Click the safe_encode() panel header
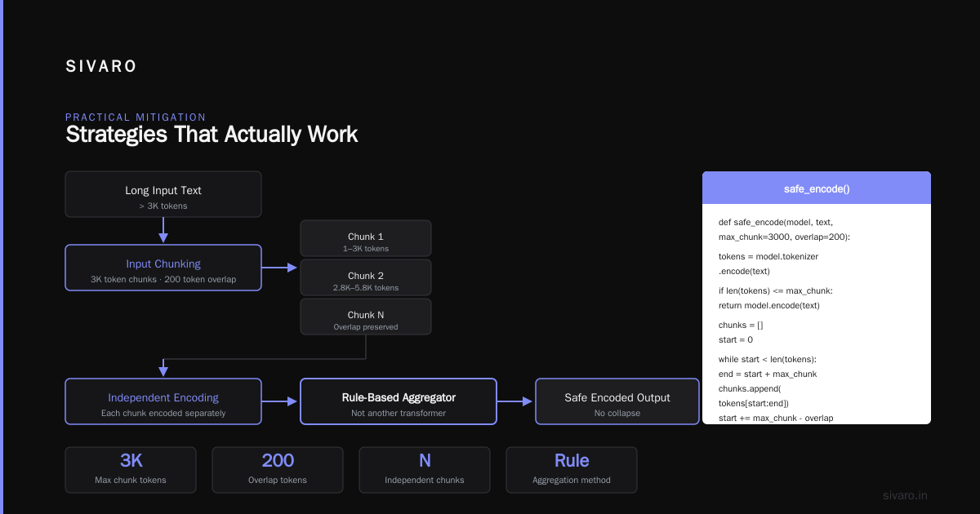The width and height of the screenshot is (980, 514). [817, 188]
